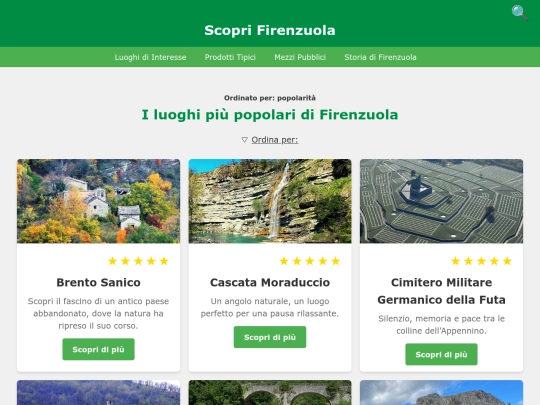This screenshot has height=405, width=540.
Task: Select Mezzi Pubblici in navigation
Action: pyautogui.click(x=300, y=57)
